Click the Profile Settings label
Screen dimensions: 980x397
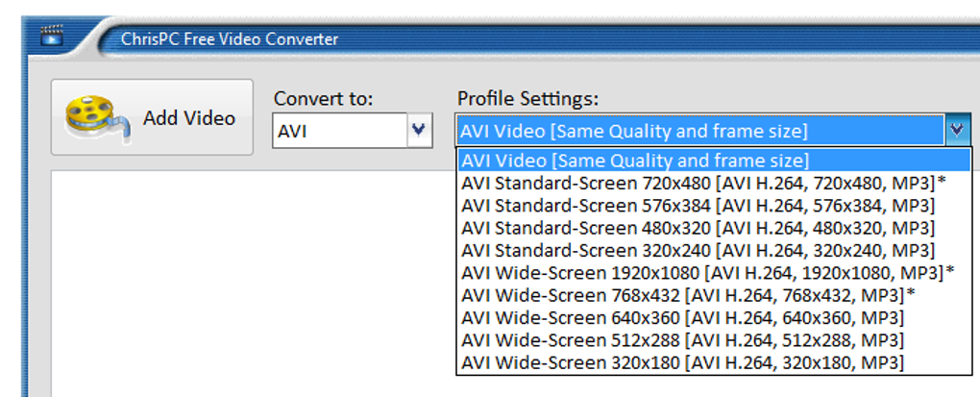pyautogui.click(x=527, y=98)
